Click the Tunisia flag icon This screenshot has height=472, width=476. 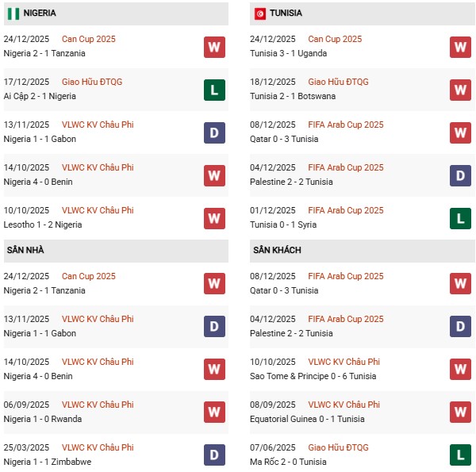(x=260, y=13)
